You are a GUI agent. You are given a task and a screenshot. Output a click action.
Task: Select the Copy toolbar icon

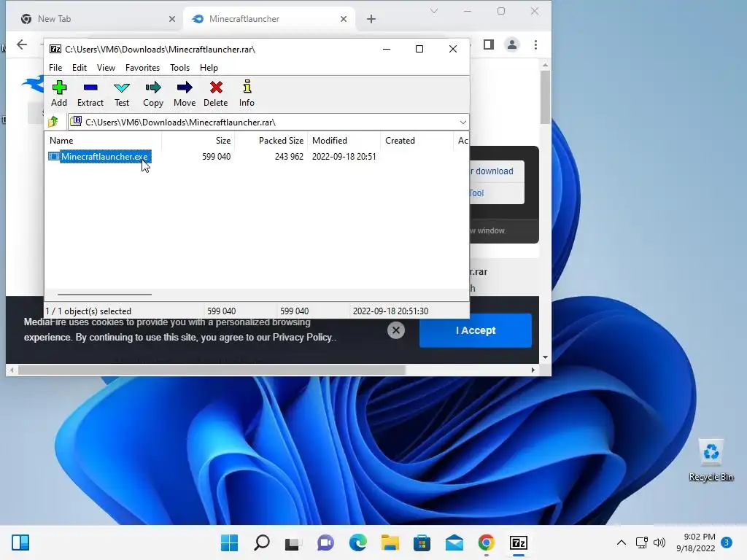pyautogui.click(x=153, y=93)
